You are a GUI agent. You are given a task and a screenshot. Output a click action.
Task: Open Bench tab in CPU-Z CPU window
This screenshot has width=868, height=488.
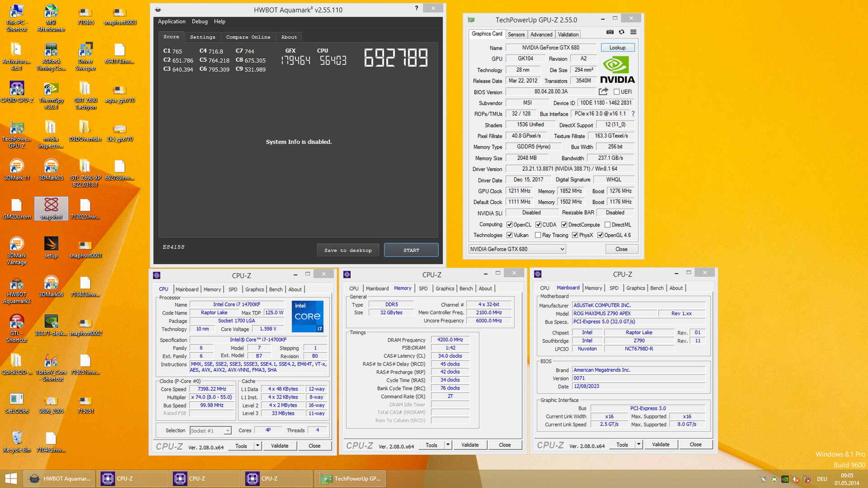276,289
